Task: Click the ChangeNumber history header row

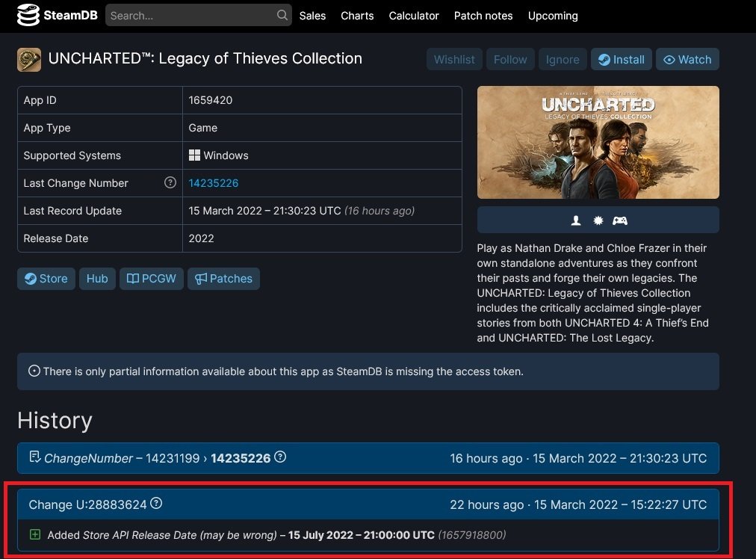Action: coord(368,457)
